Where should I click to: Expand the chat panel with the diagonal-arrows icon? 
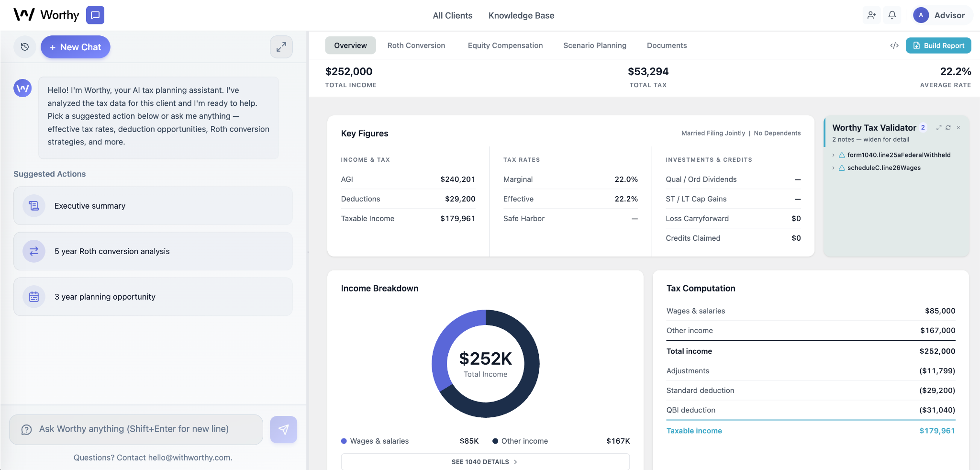point(281,47)
